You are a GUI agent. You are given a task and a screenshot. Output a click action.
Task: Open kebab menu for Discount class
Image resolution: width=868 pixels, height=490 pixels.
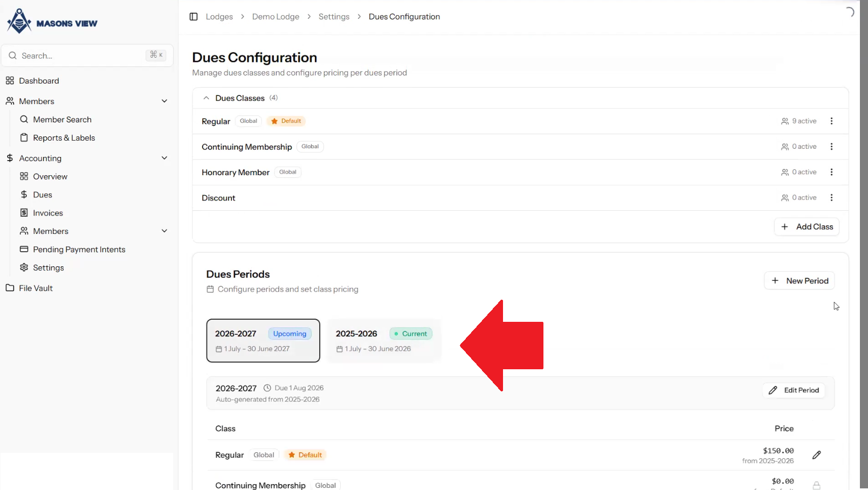coord(831,198)
